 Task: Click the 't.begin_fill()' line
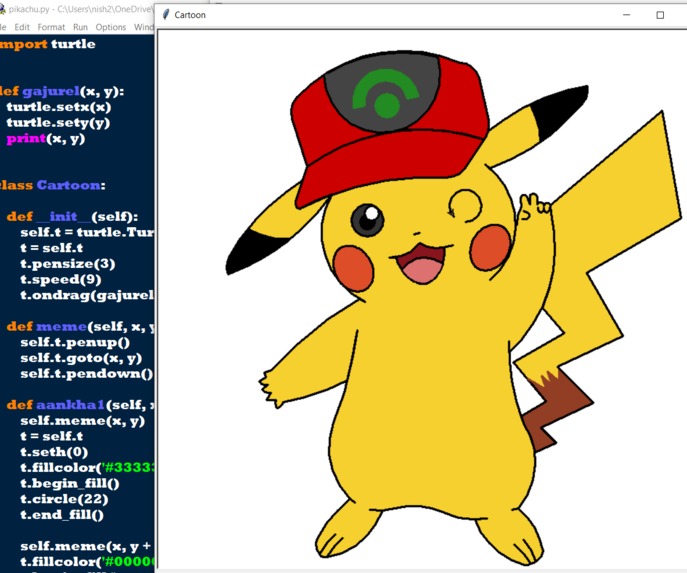70,484
